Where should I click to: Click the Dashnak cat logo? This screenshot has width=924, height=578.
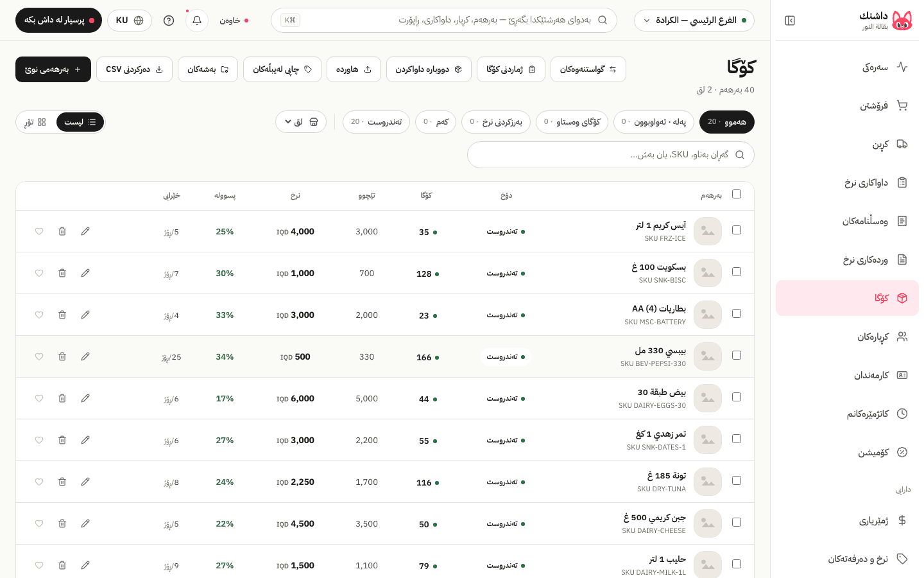(902, 21)
